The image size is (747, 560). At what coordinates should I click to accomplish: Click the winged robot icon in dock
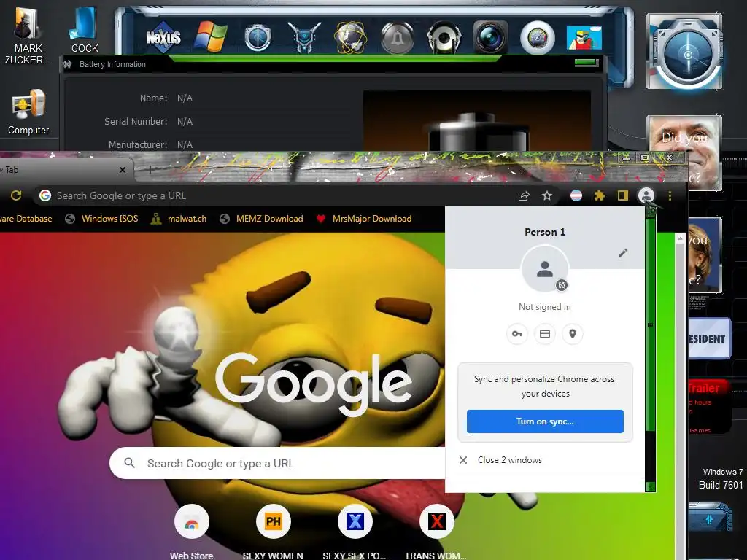click(x=304, y=37)
